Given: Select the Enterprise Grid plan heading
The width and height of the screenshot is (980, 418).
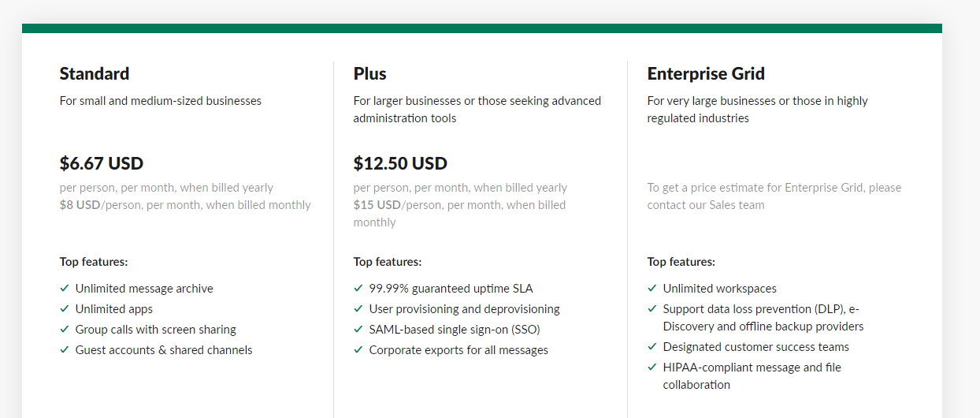Looking at the screenshot, I should (706, 74).
